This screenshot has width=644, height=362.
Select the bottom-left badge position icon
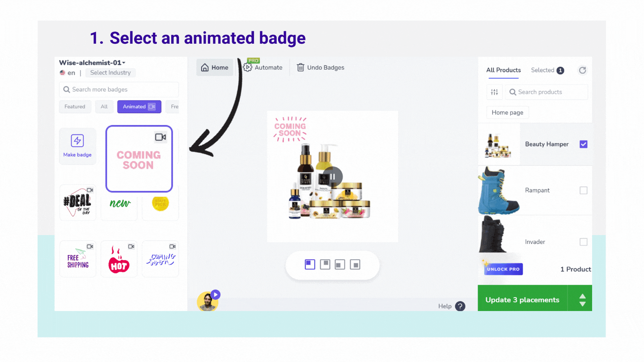tap(340, 265)
